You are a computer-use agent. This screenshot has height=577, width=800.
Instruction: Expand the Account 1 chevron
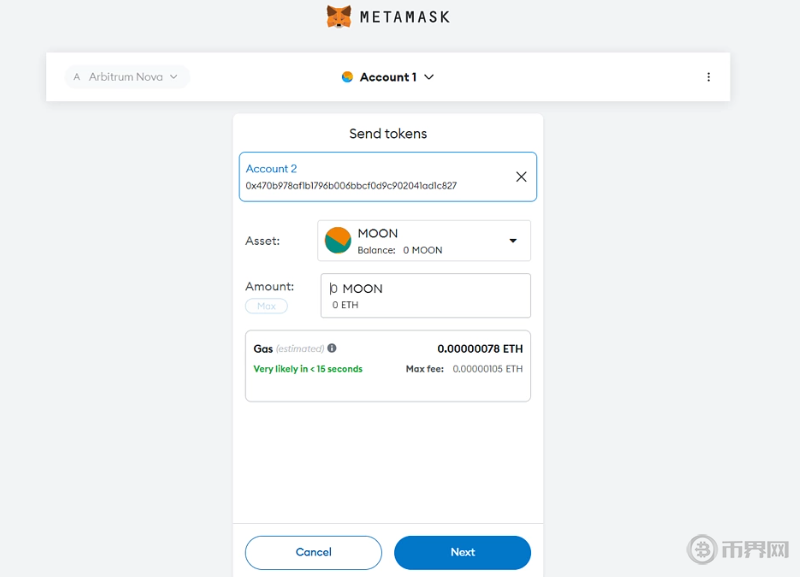pyautogui.click(x=429, y=77)
